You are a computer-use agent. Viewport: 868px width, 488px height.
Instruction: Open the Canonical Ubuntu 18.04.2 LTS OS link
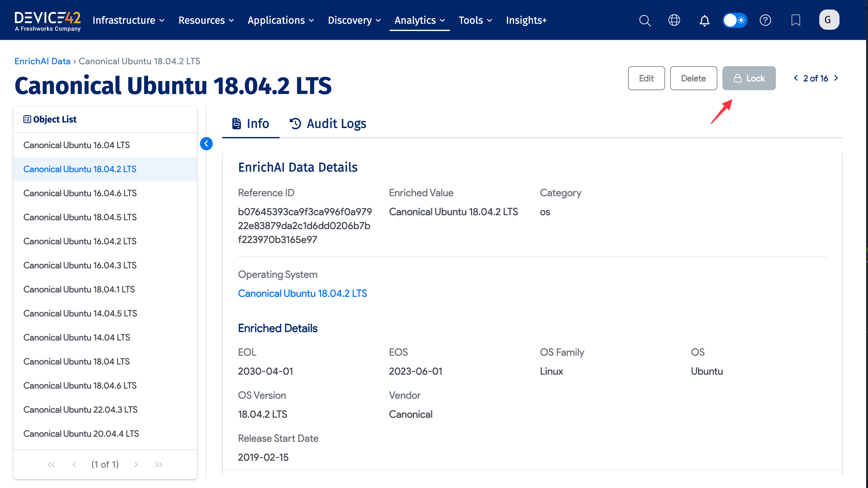(302, 293)
